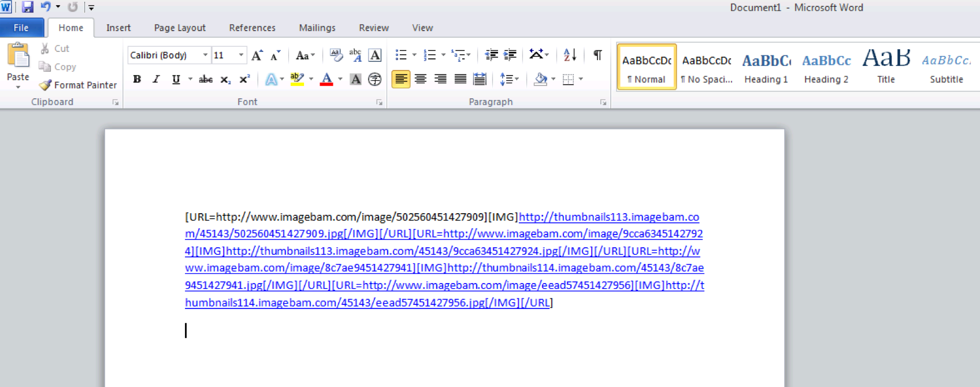Shrink font size with smaller A icon
This screenshot has height=387, width=980.
pyautogui.click(x=276, y=55)
